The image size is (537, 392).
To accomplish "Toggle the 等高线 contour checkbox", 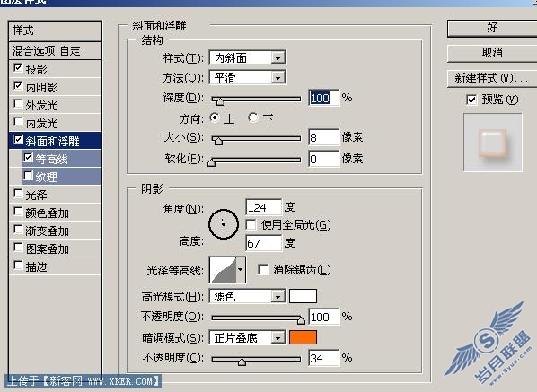I will pyautogui.click(x=28, y=158).
